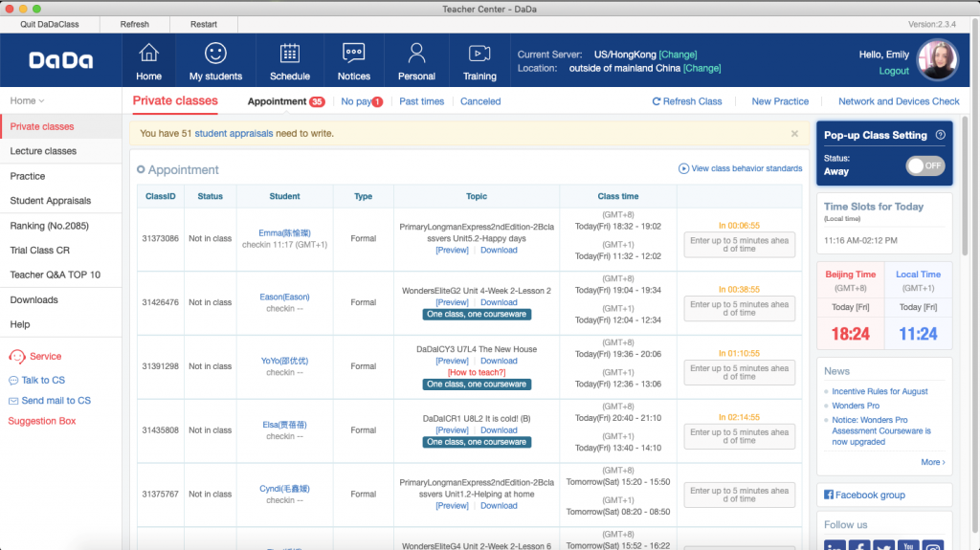Open More news chevron link
This screenshot has width=980, height=550.
(932, 462)
